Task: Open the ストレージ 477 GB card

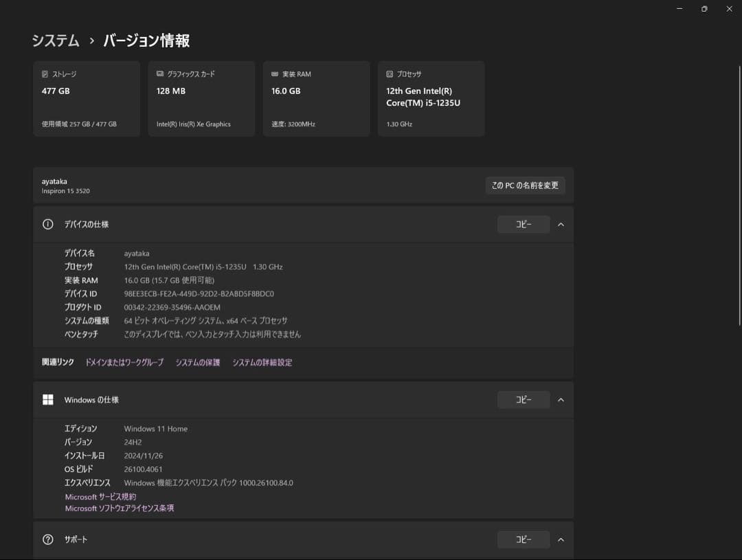Action: [x=87, y=98]
